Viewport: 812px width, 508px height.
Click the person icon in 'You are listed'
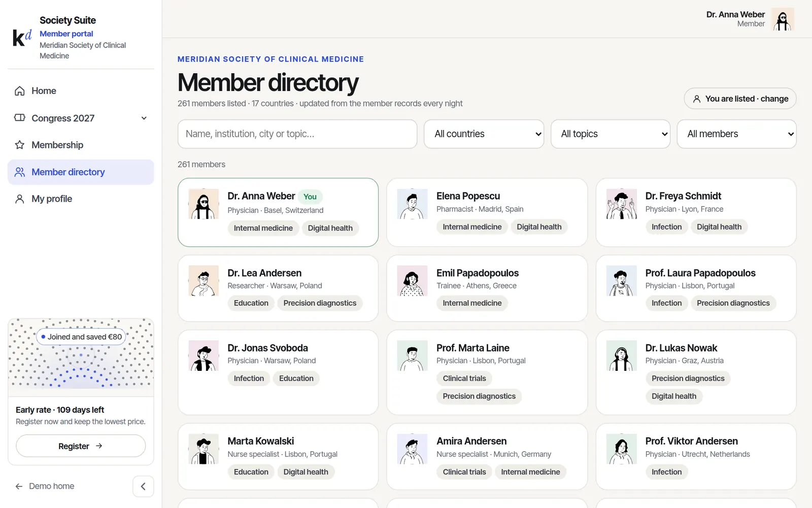tap(697, 99)
